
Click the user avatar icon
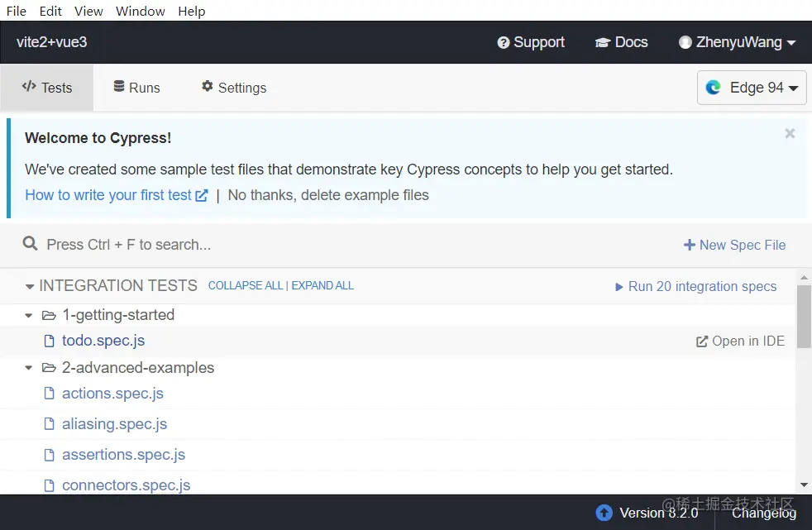(685, 42)
